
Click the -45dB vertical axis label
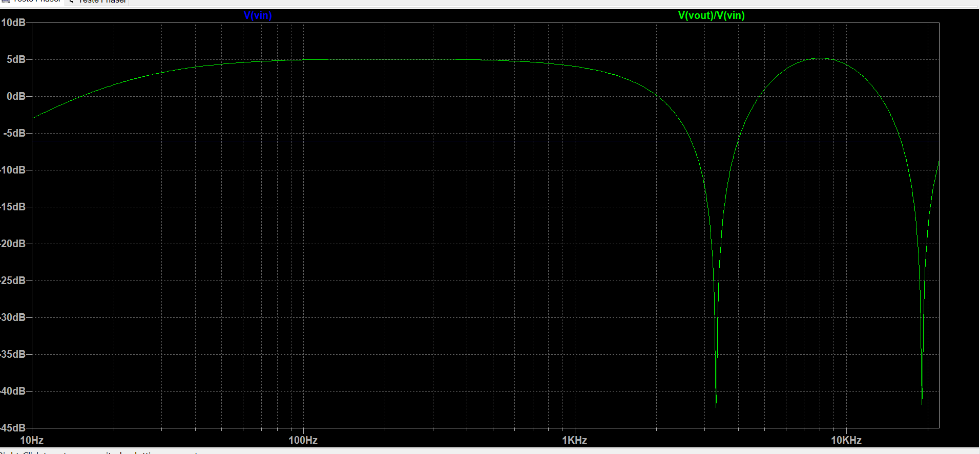pos(13,428)
